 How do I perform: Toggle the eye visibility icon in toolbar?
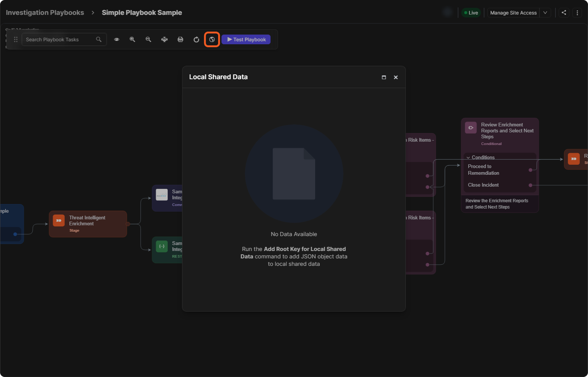pos(117,39)
